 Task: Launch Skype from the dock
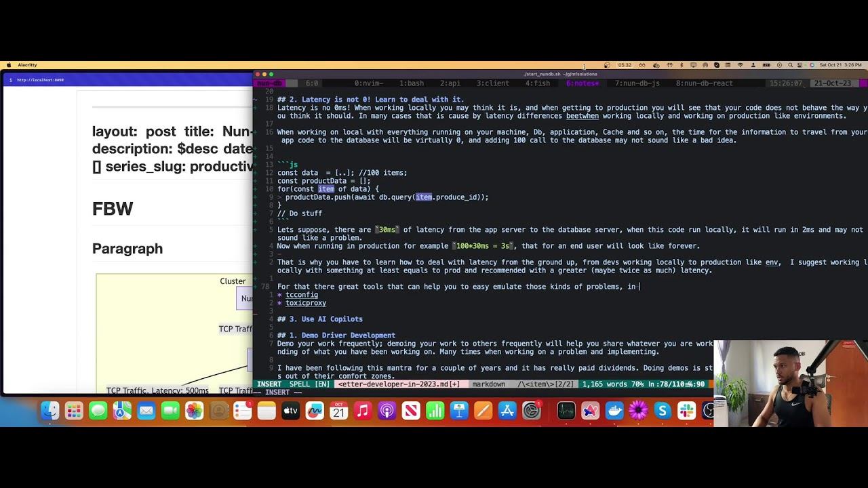pyautogui.click(x=663, y=411)
